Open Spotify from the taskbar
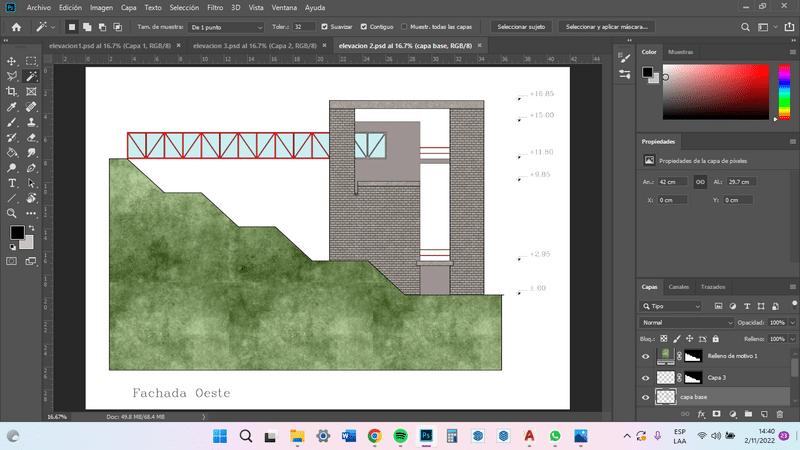The width and height of the screenshot is (800, 450). tap(400, 437)
